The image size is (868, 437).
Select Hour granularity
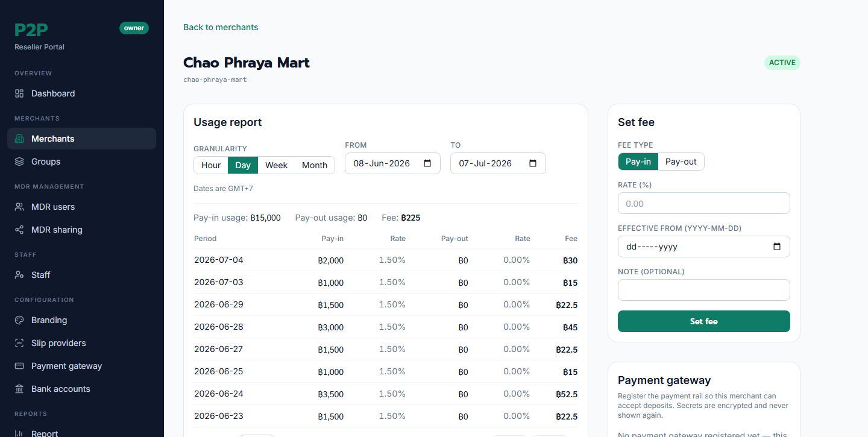pyautogui.click(x=211, y=165)
